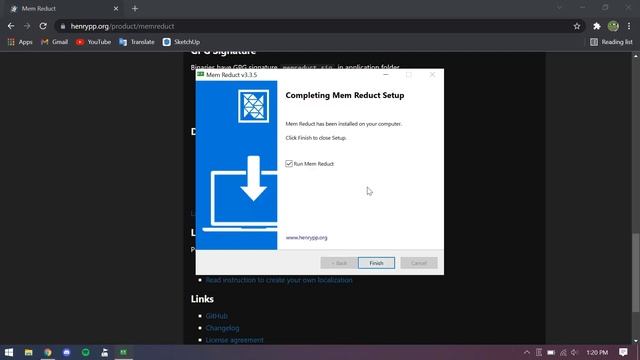Open the Translate bookmark

pos(137,42)
